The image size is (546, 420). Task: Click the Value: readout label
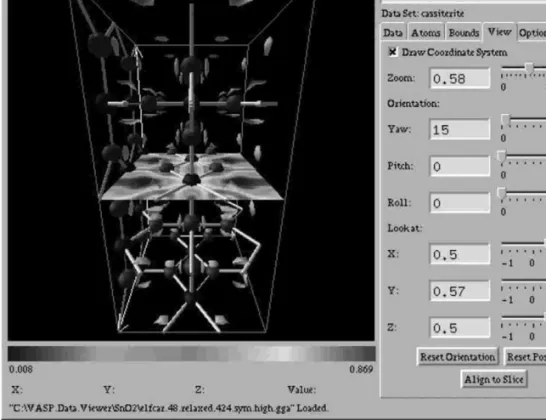tap(302, 390)
